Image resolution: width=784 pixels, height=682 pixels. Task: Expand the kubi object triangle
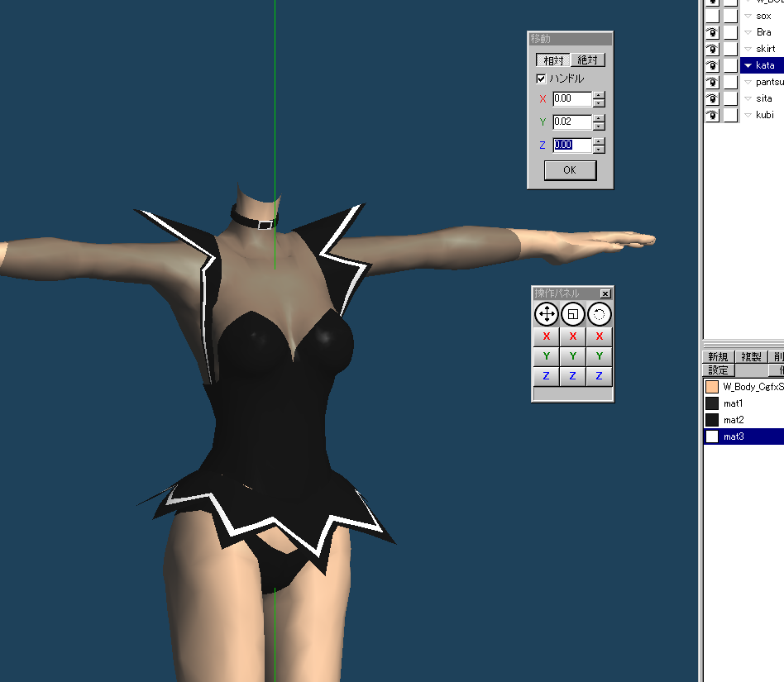[x=748, y=115]
